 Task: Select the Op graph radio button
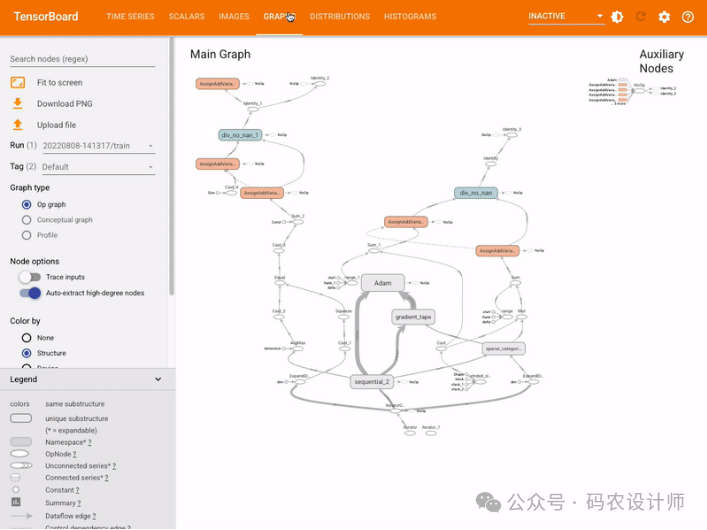[27, 204]
